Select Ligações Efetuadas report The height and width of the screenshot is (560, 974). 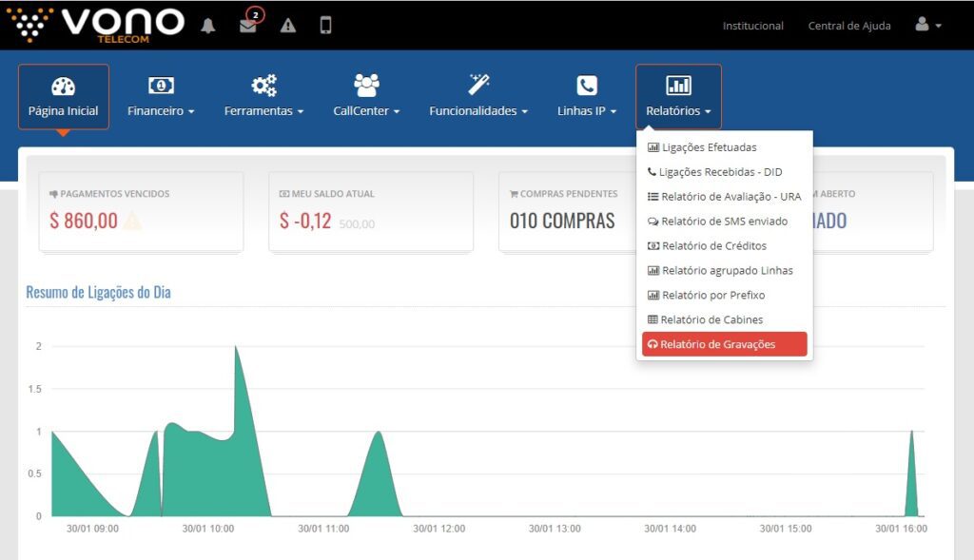[709, 147]
